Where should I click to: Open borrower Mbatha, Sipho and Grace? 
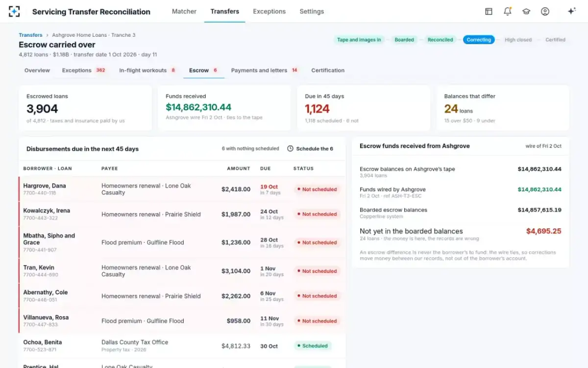49,239
